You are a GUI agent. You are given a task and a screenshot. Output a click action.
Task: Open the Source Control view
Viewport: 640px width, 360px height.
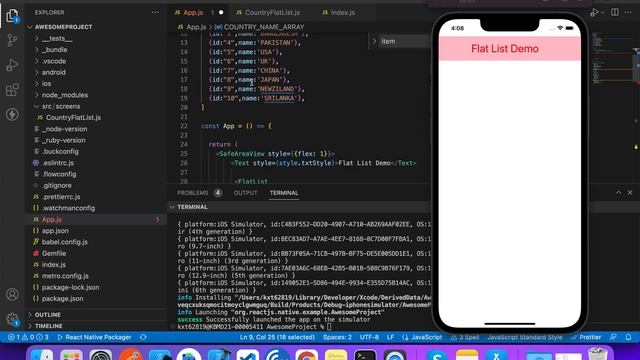click(12, 40)
